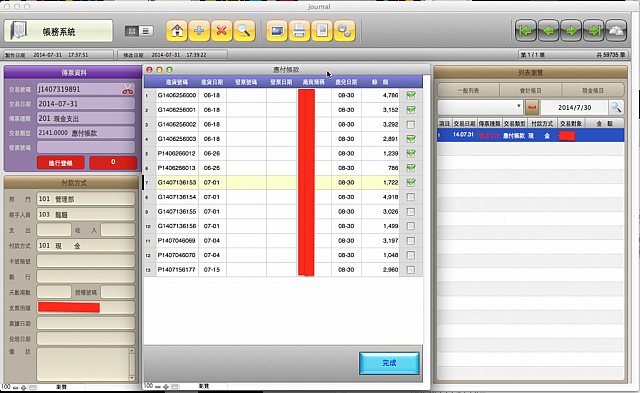
Task: Click the scroll up arrow of 備註 box
Action: 132,351
